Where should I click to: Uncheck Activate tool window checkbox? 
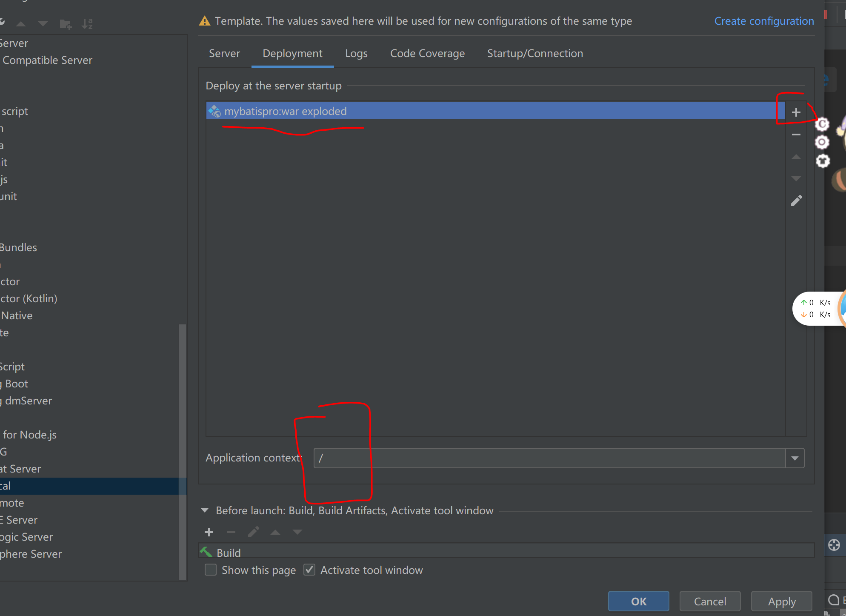[309, 570]
